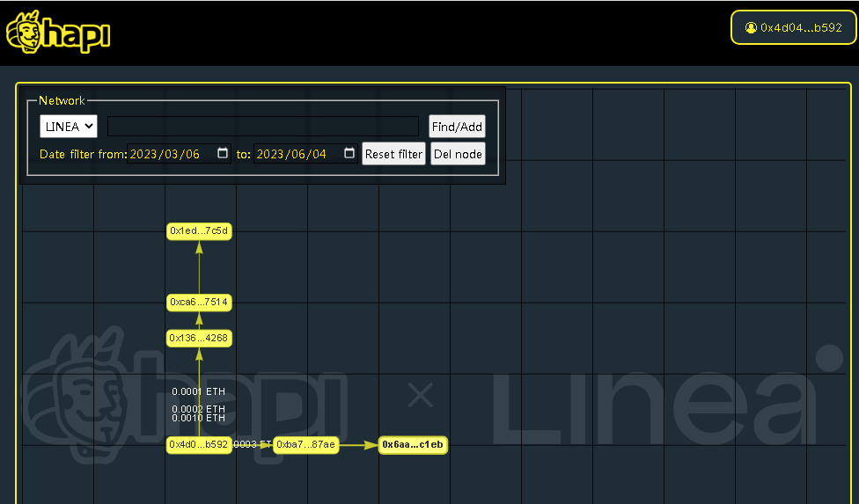Image resolution: width=859 pixels, height=504 pixels.
Task: Click the Del node button
Action: tap(458, 154)
